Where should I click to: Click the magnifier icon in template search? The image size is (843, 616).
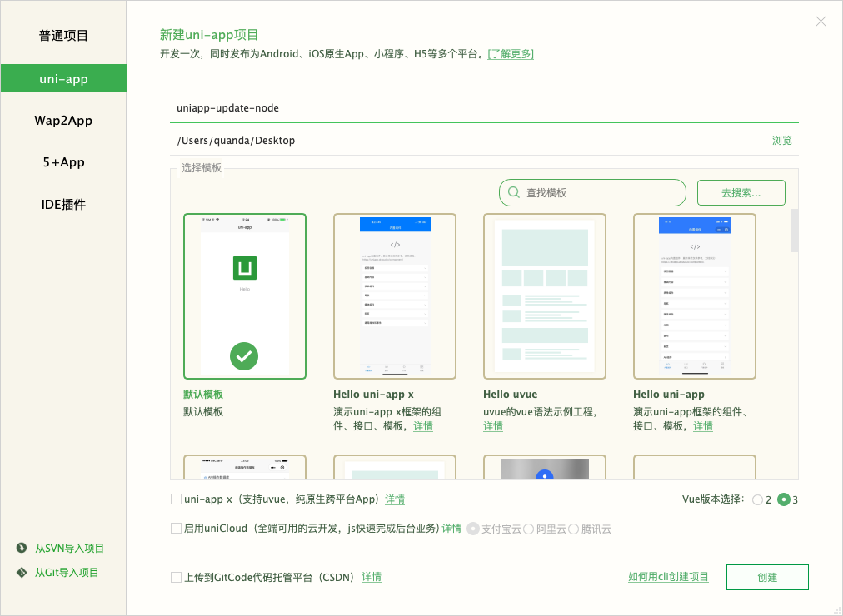513,193
